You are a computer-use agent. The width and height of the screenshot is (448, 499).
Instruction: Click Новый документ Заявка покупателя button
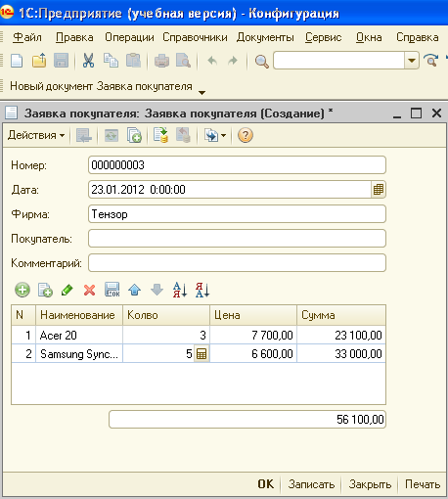pos(101,86)
